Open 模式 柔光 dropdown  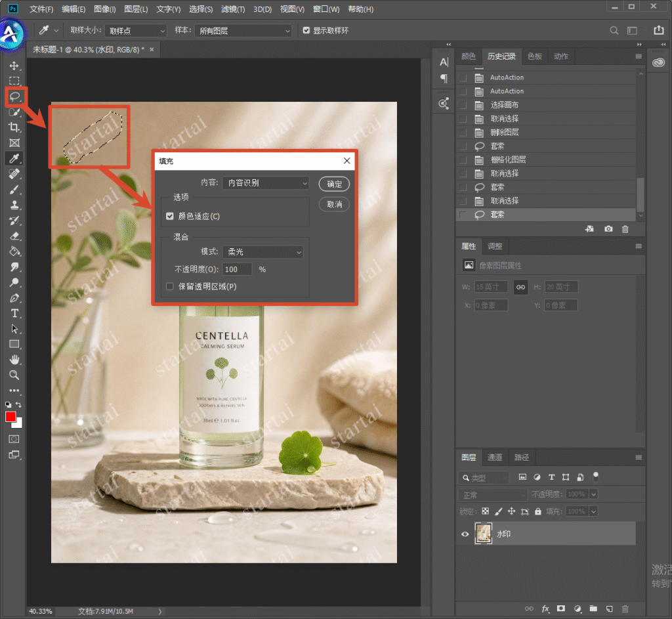[262, 252]
